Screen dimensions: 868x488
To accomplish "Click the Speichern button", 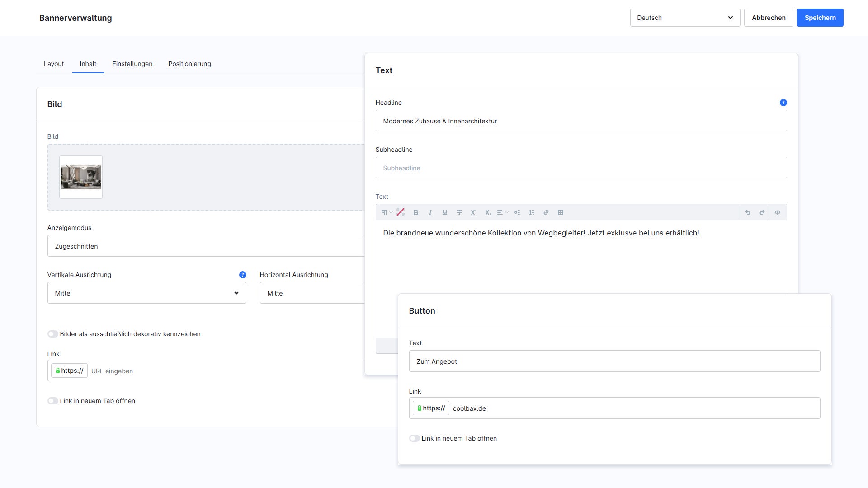I will coord(820,18).
